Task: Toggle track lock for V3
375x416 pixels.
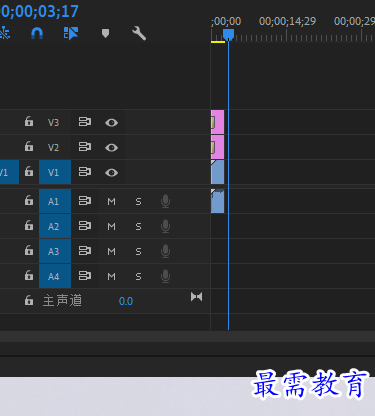Action: click(29, 121)
